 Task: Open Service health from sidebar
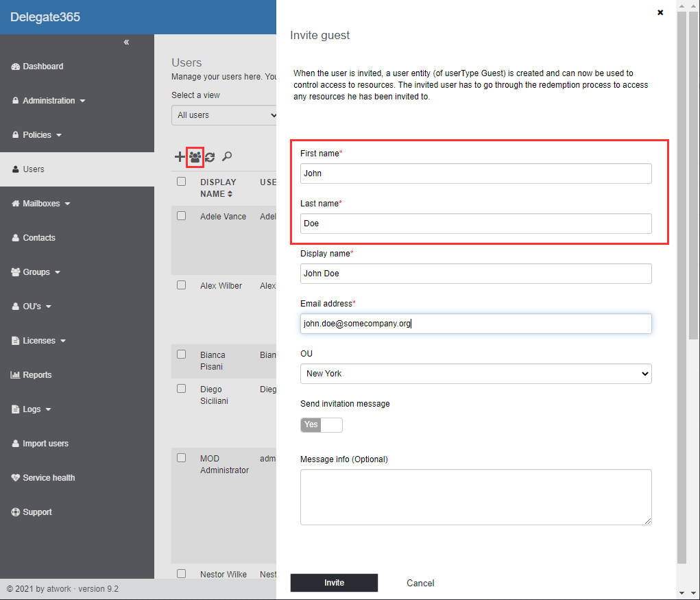(x=48, y=478)
